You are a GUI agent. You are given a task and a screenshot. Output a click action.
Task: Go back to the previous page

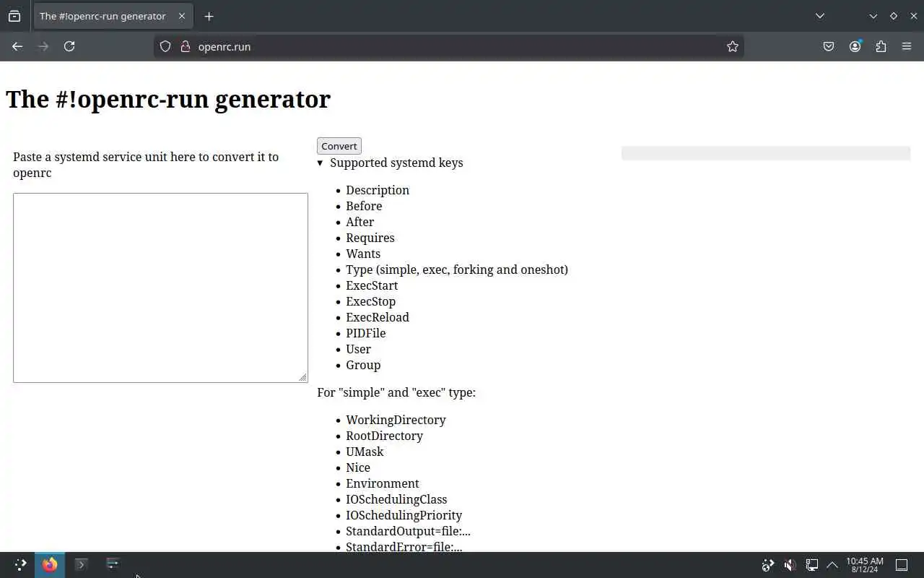point(17,46)
